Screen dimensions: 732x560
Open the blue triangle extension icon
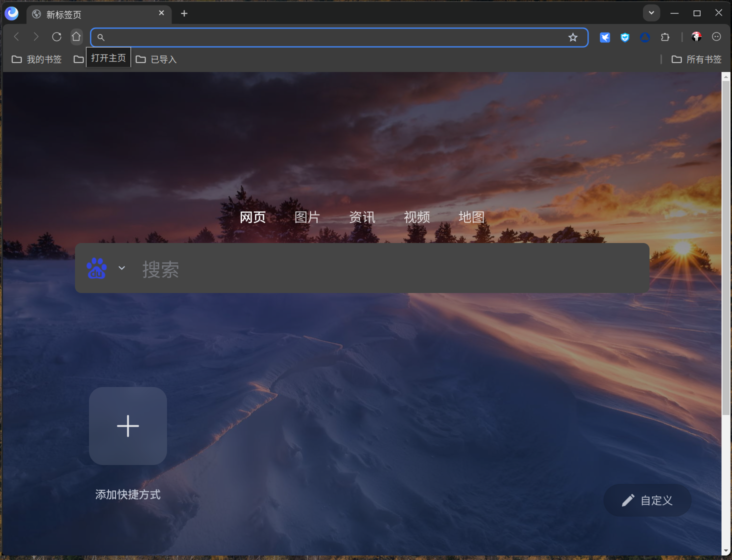tap(645, 37)
